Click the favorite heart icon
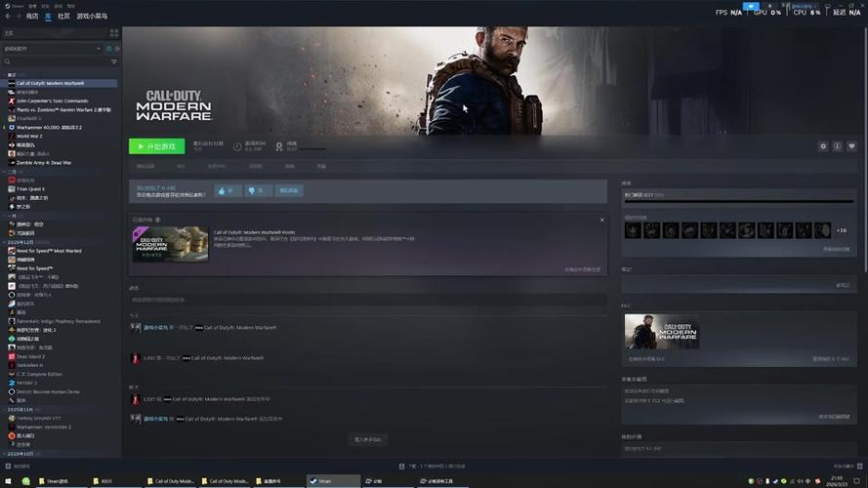The height and width of the screenshot is (488, 868). pos(852,146)
